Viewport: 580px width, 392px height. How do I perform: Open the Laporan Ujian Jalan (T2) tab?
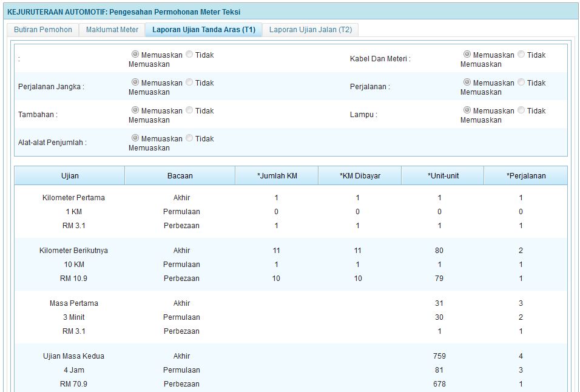(x=311, y=30)
